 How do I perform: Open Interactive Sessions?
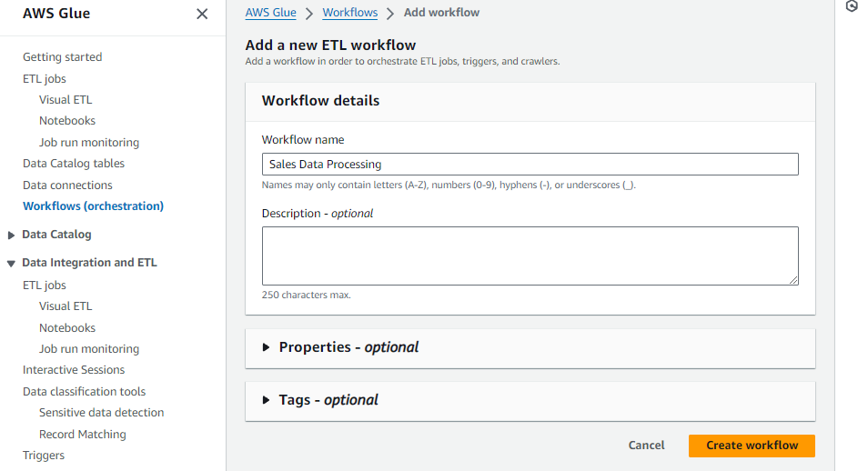74,370
